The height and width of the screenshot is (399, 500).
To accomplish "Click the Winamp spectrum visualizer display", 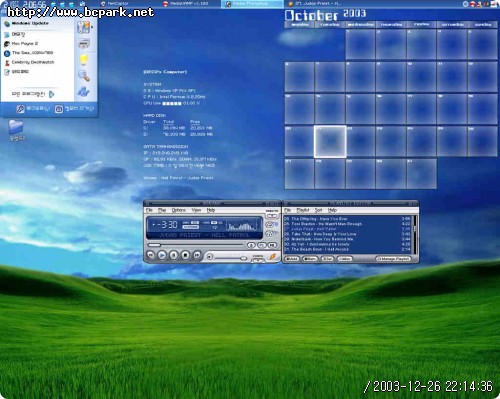I will point(243,226).
